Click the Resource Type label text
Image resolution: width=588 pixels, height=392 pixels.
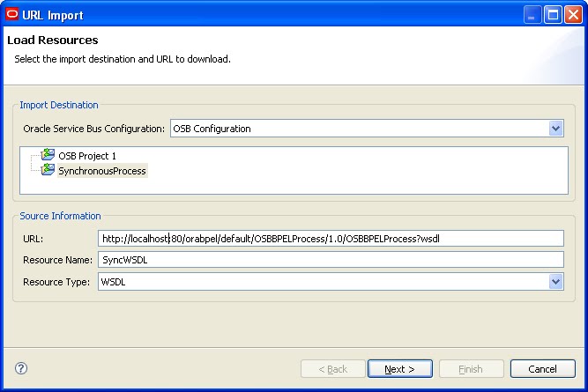(56, 282)
